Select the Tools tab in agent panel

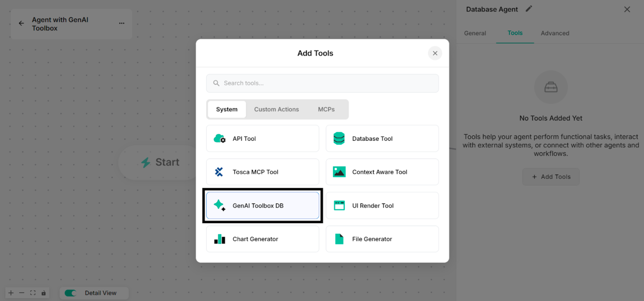(x=515, y=33)
